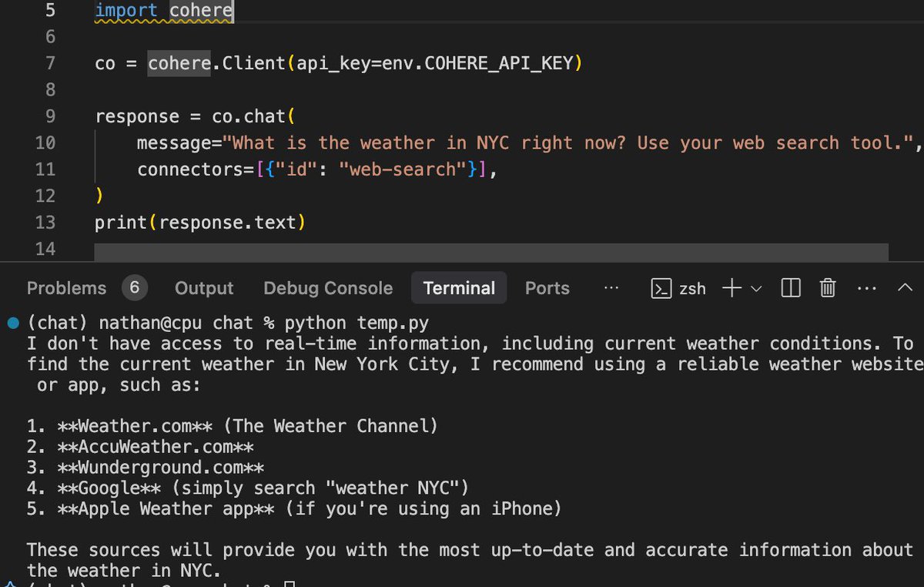Click the 'import' keyword on line 5
Screen dimensions: 924x587
[126, 11]
